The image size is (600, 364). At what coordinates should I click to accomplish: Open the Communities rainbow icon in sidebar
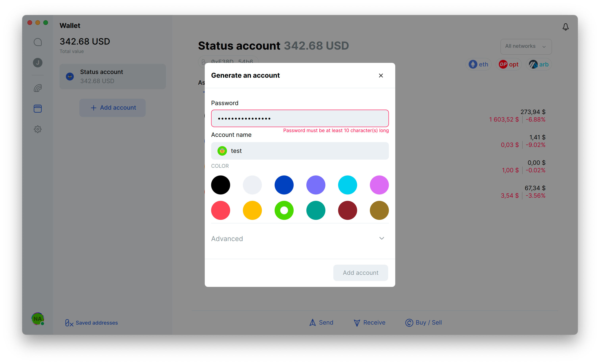[38, 88]
